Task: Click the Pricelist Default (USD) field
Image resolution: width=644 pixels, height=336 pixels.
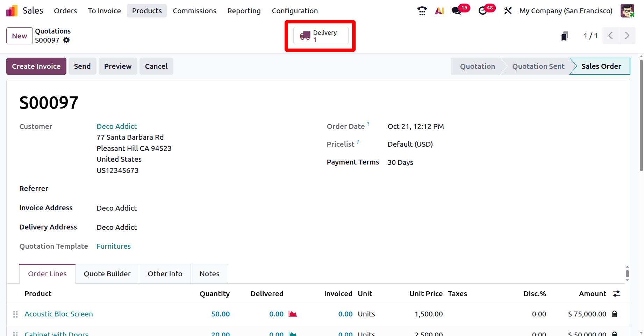Action: tap(410, 144)
